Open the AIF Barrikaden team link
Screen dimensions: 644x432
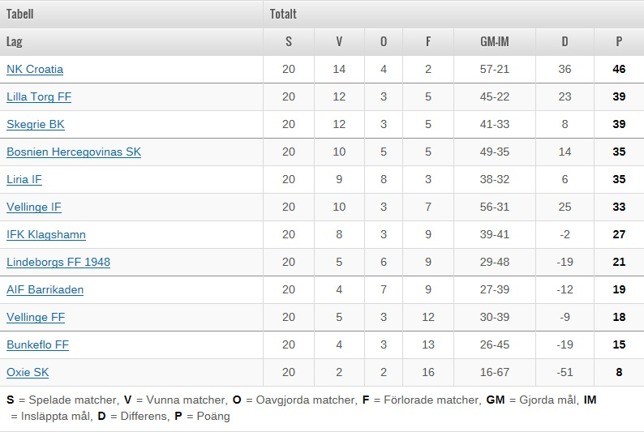pyautogui.click(x=45, y=290)
